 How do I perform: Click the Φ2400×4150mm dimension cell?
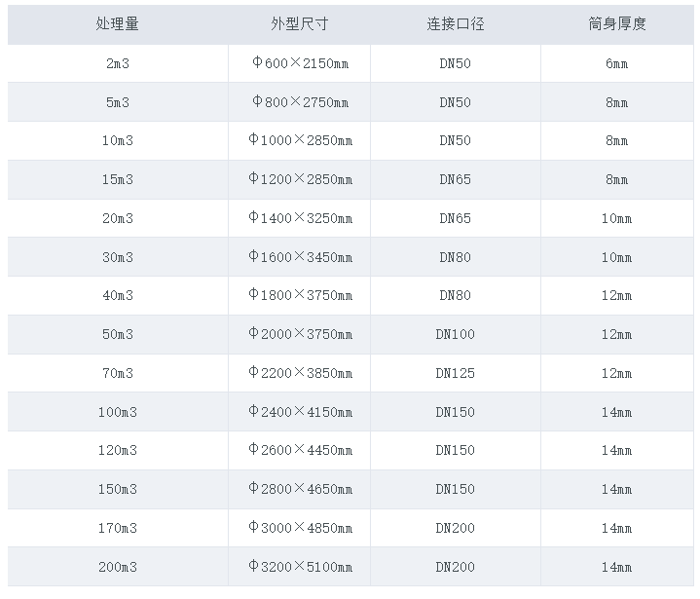pos(299,412)
